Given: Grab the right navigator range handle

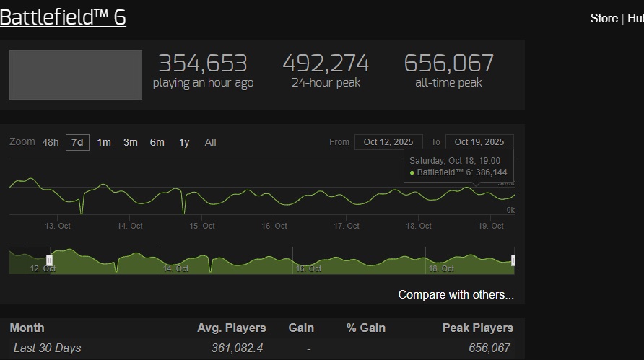Looking at the screenshot, I should pos(513,260).
